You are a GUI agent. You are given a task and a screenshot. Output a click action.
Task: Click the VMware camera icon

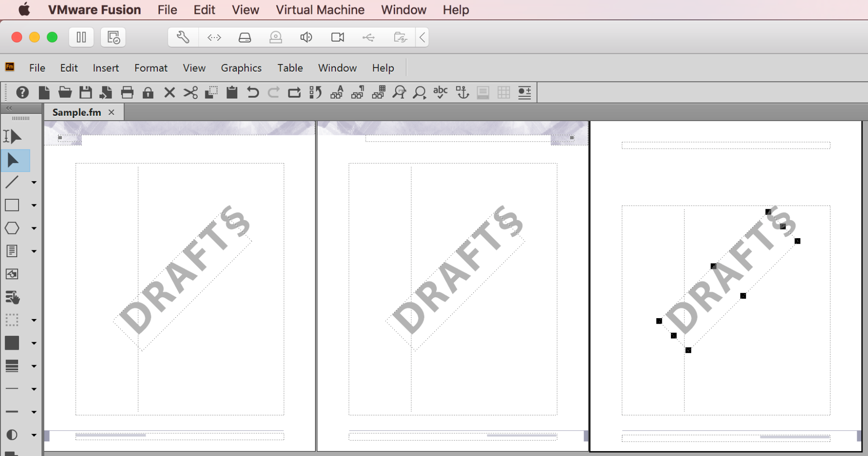[x=338, y=37]
